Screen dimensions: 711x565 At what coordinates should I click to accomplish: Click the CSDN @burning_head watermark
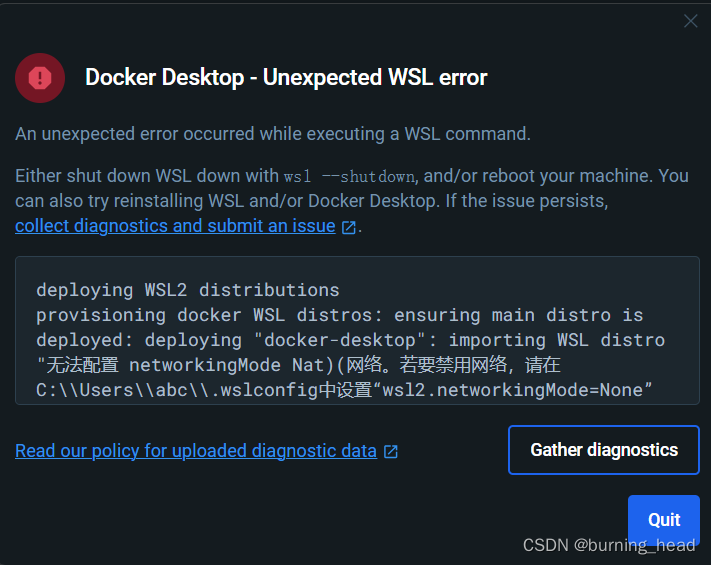pos(609,545)
